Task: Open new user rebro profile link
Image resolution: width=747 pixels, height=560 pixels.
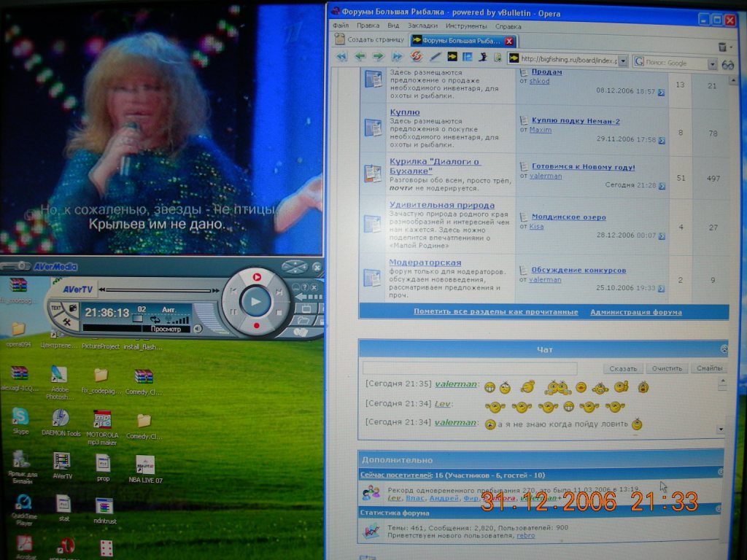Action: click(525, 535)
